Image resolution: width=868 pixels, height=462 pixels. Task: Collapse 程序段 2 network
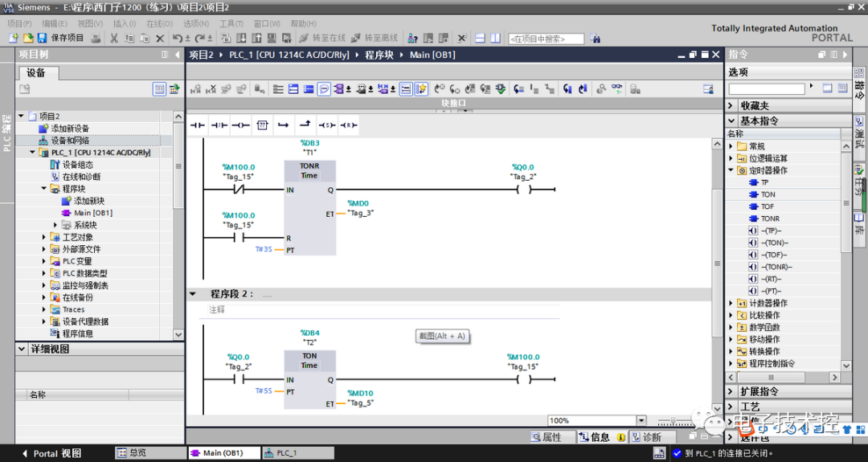(193, 294)
